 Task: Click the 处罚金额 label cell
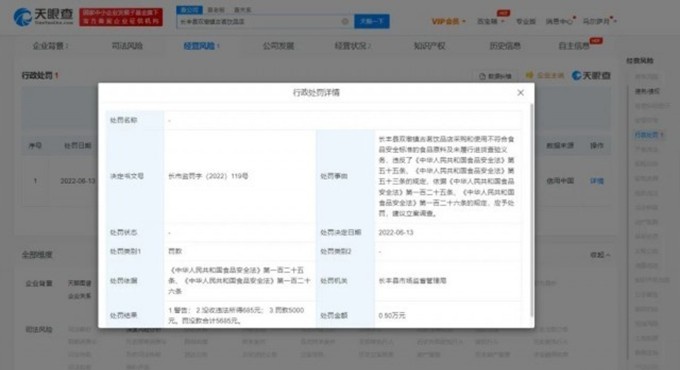click(346, 315)
